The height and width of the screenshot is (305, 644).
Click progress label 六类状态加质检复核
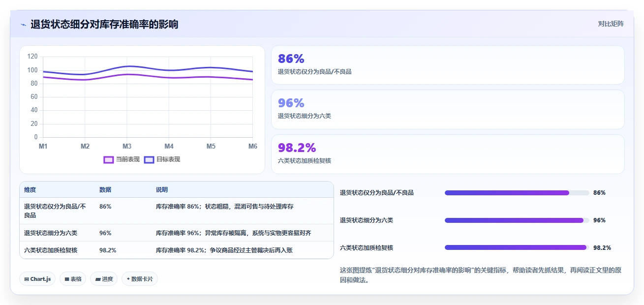367,248
